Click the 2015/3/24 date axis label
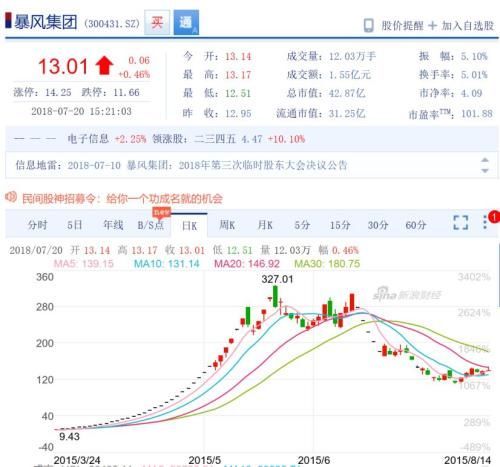 [77, 460]
